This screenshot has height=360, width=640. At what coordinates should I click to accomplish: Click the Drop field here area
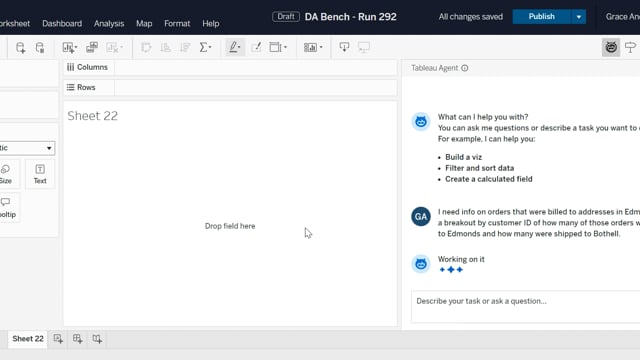(230, 226)
